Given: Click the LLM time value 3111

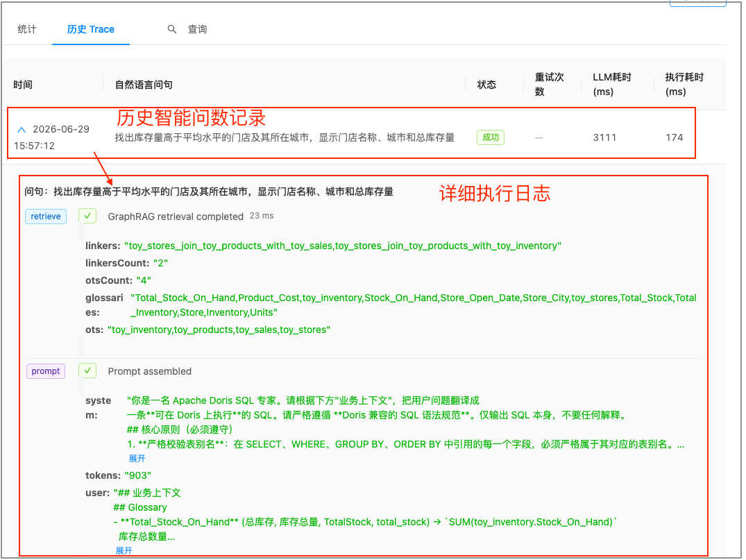Looking at the screenshot, I should (x=604, y=137).
